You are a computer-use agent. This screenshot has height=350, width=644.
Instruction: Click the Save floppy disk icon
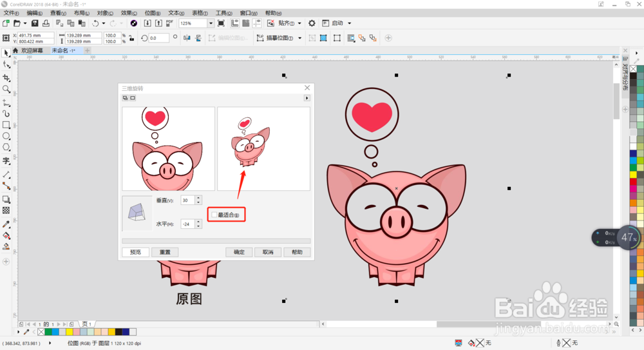click(35, 23)
